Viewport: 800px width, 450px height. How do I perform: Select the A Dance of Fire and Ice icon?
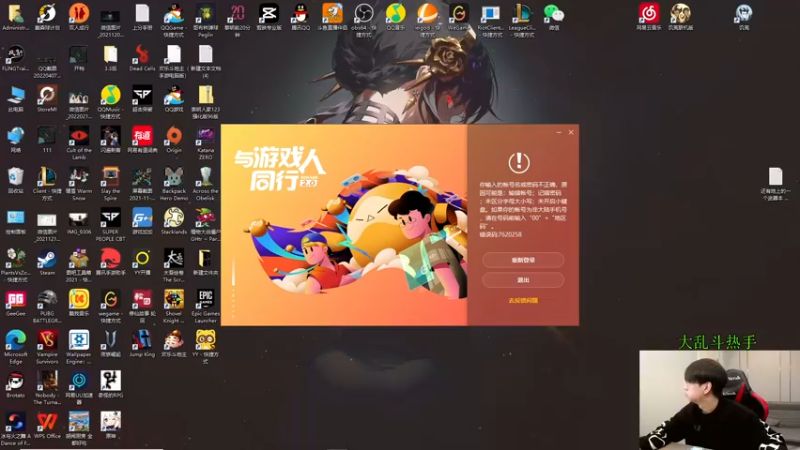[15, 429]
